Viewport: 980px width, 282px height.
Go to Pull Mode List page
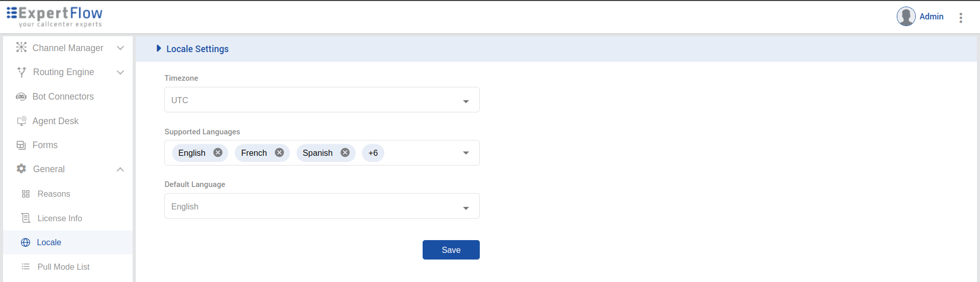(x=63, y=267)
